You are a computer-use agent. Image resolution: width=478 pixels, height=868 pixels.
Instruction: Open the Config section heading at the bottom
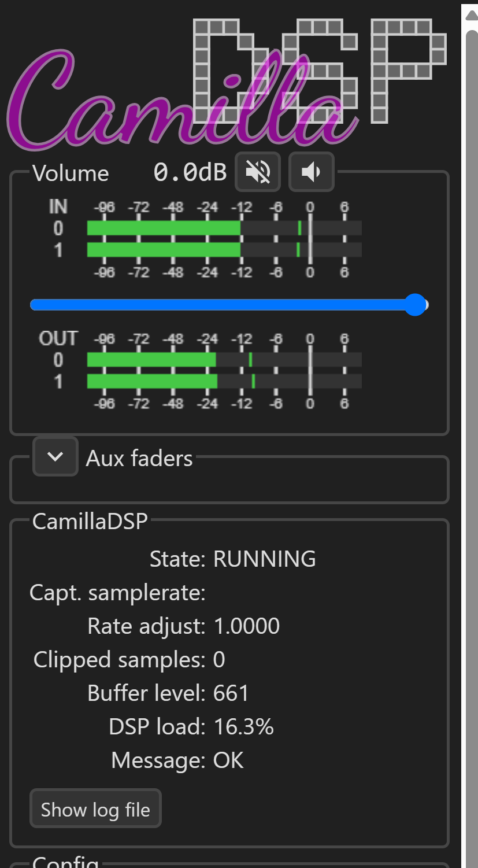coord(65,862)
